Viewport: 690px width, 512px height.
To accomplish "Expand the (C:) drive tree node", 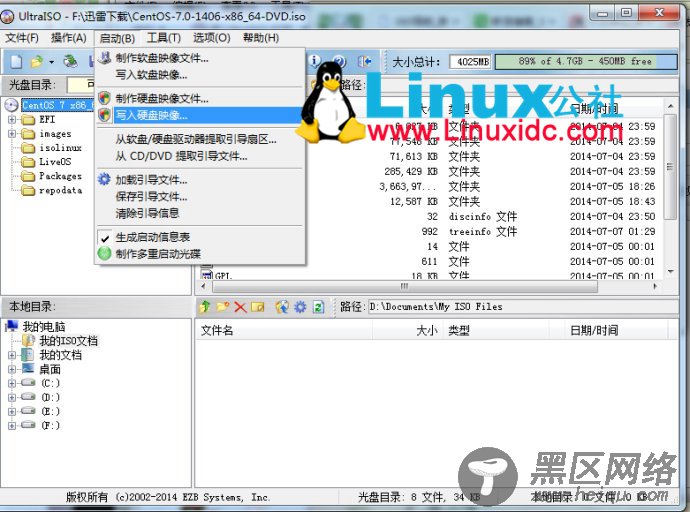I will [12, 383].
